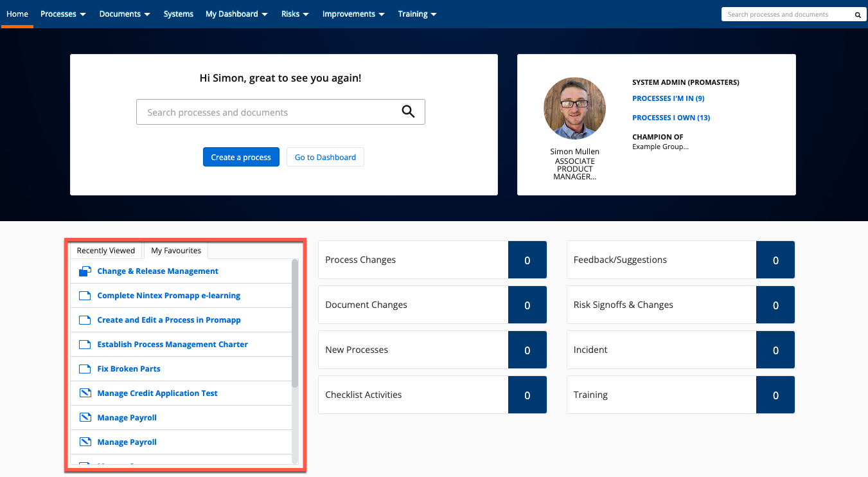Click the group icon beside Change & Release Management
The height and width of the screenshot is (477, 868).
(x=85, y=271)
